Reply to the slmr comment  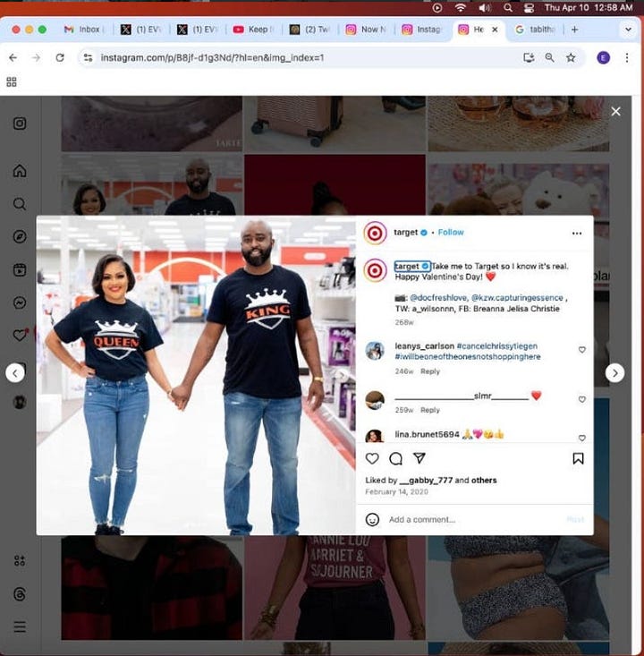click(x=430, y=410)
